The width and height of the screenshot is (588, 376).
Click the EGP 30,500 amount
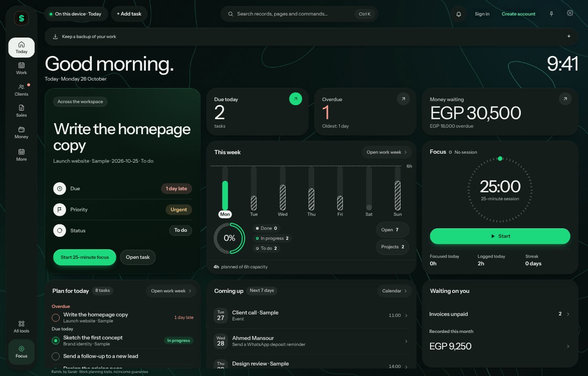475,113
